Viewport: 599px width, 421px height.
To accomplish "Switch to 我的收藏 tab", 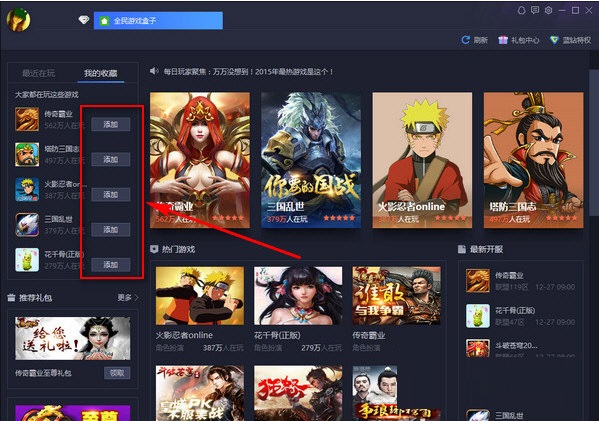I will [x=100, y=73].
